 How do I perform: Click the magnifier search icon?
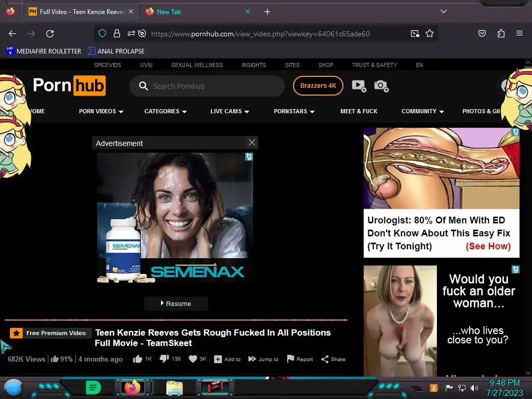(x=143, y=86)
